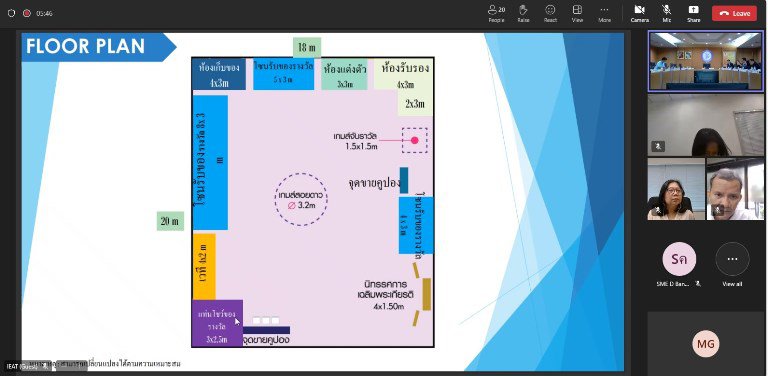
Task: Select the MG participant avatar
Action: (706, 344)
